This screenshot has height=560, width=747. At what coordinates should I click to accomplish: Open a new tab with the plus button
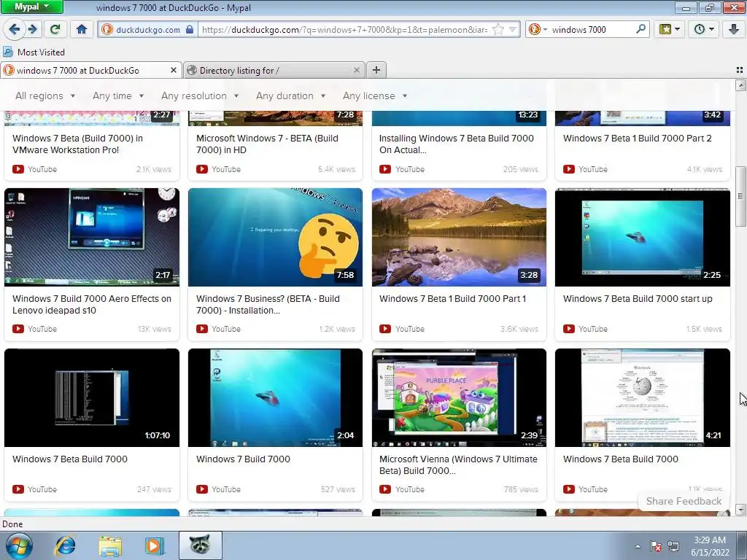pyautogui.click(x=376, y=70)
